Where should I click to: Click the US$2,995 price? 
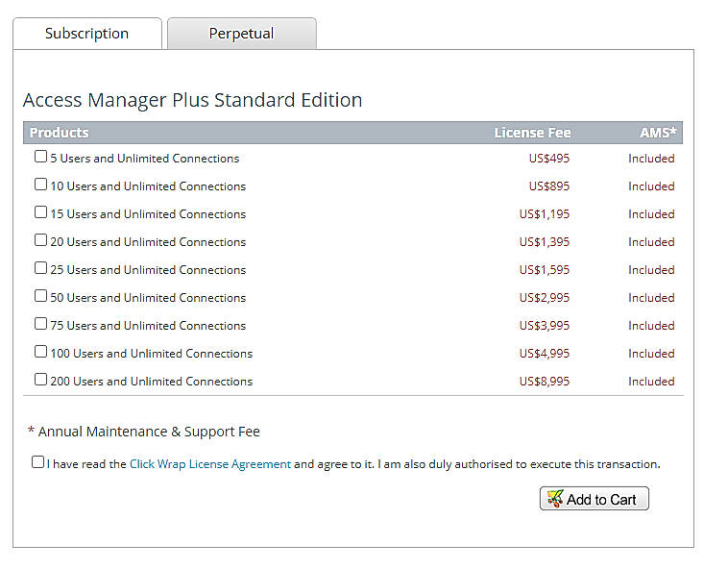tap(545, 298)
